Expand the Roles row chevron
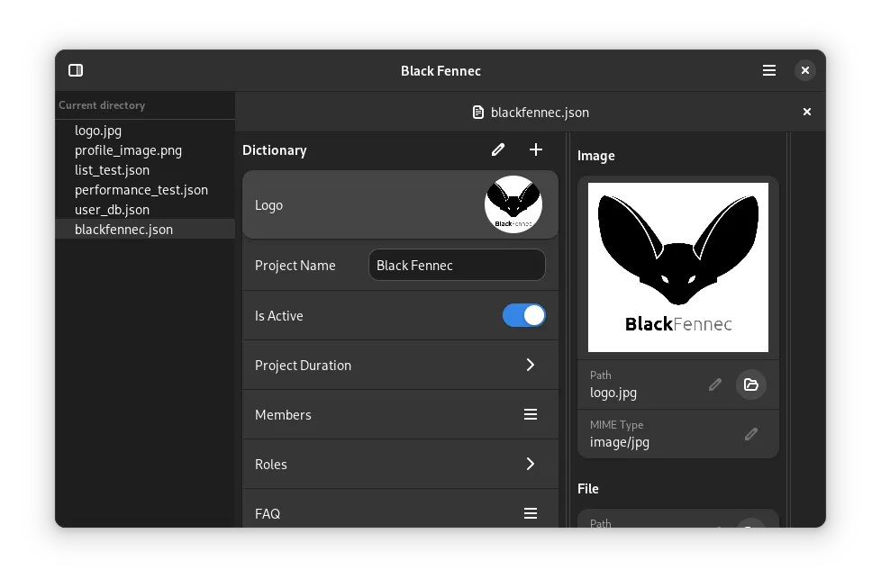The width and height of the screenshot is (881, 588). tap(531, 464)
